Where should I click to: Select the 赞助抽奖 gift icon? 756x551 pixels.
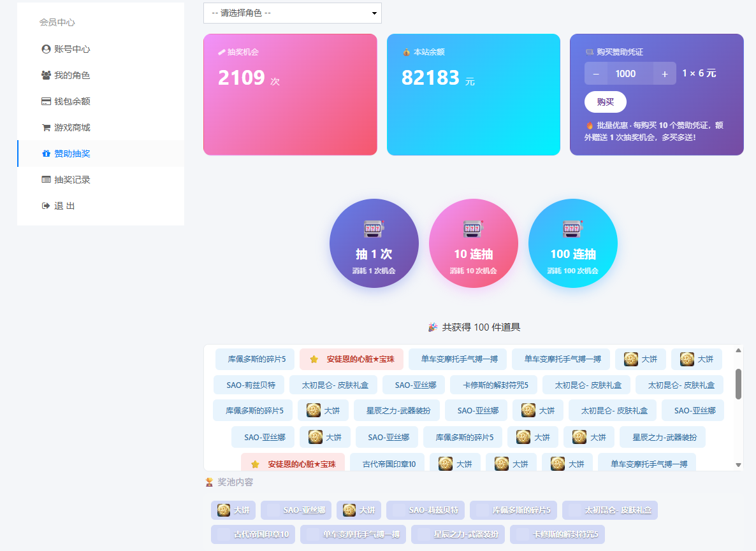coord(46,154)
